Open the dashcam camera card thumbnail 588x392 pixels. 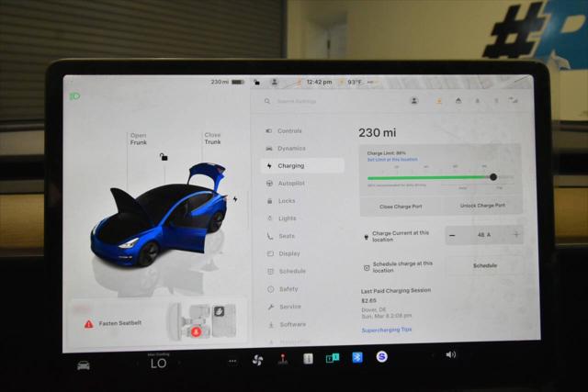click(203, 321)
